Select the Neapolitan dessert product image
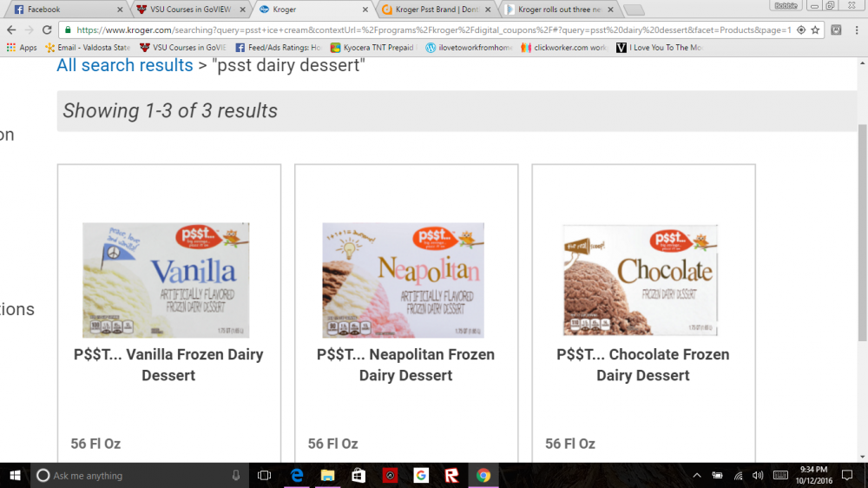 pyautogui.click(x=403, y=280)
